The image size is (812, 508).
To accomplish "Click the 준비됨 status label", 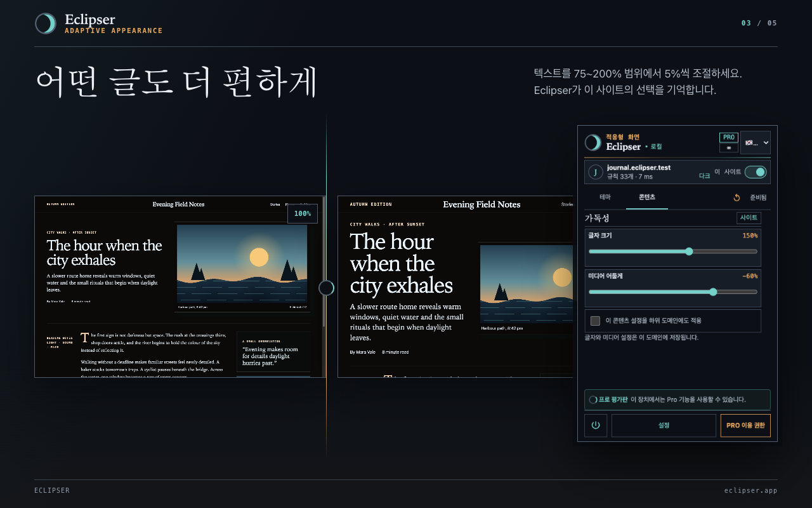I will 758,197.
